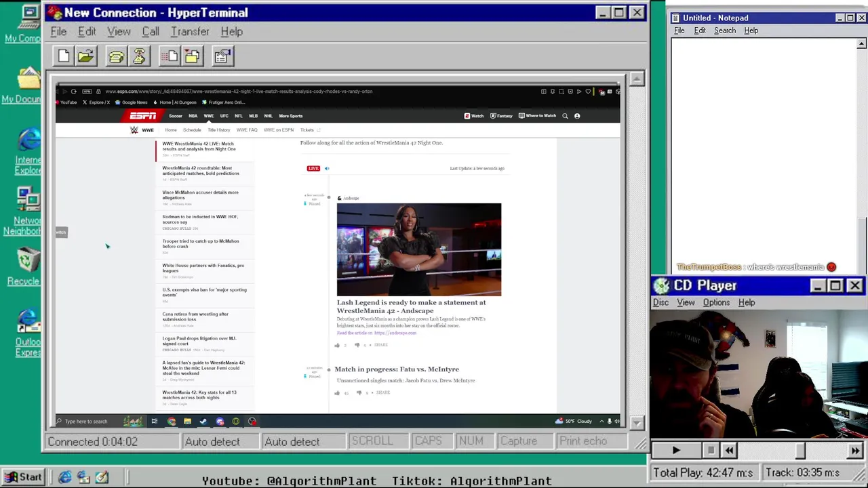The height and width of the screenshot is (488, 868).
Task: Open the ESPN Fantasy link
Action: pyautogui.click(x=501, y=116)
